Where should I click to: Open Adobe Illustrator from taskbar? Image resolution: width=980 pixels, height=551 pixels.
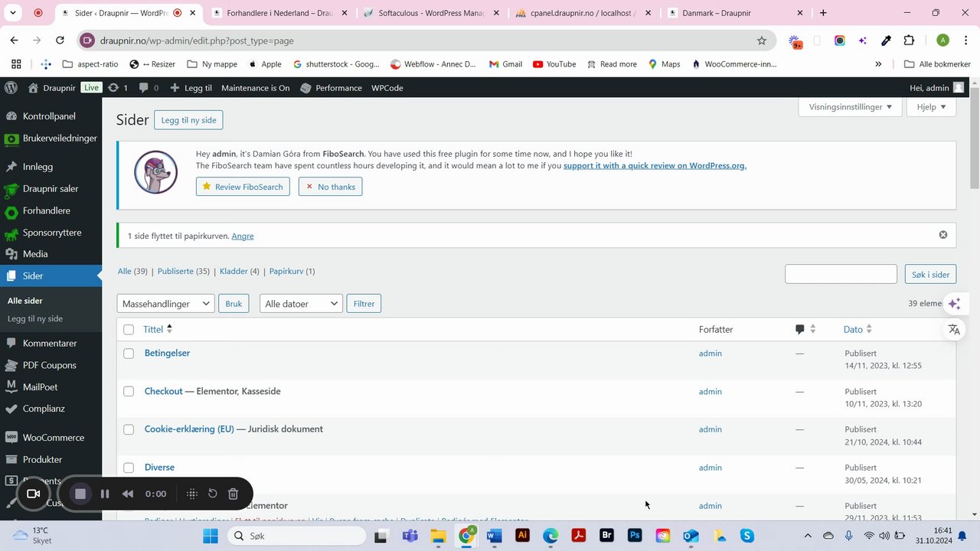pyautogui.click(x=522, y=536)
